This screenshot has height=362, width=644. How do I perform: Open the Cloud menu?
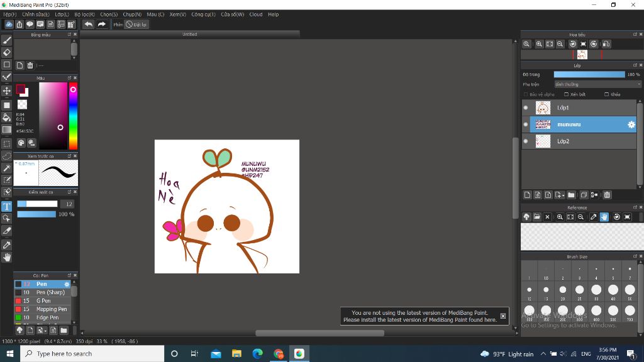coord(256,14)
